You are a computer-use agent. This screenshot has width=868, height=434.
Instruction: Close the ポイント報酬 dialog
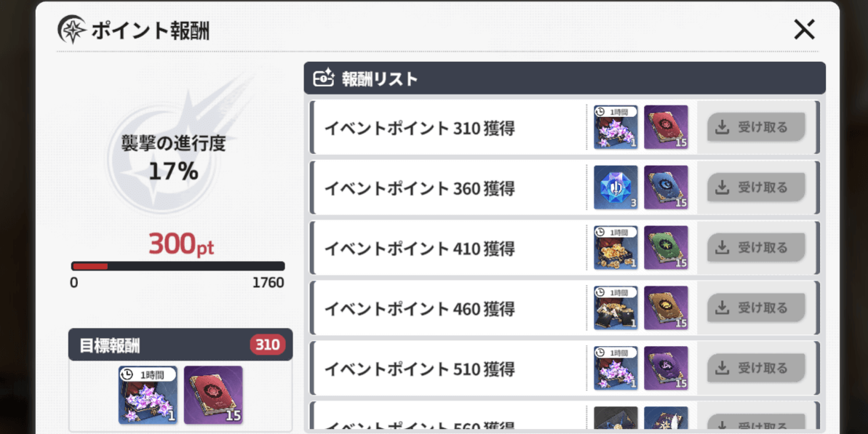(804, 29)
